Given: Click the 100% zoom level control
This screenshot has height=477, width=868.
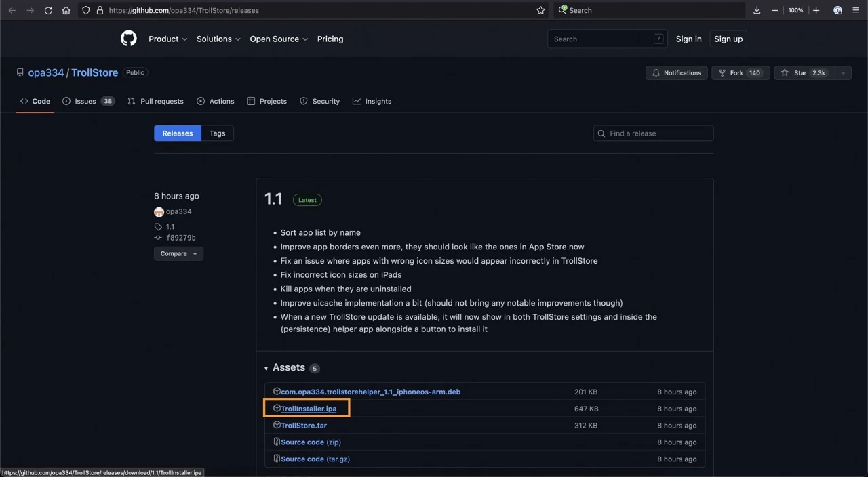Looking at the screenshot, I should pos(795,10).
